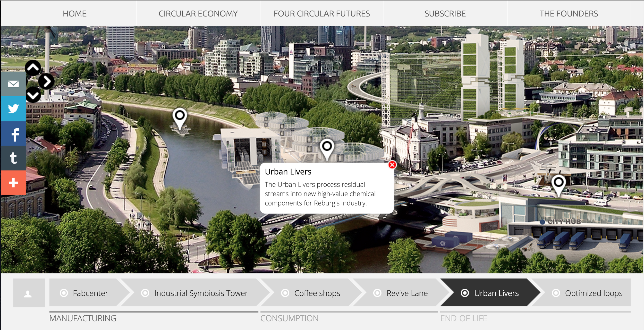Viewport: 644px width, 330px height.
Task: Share page via Twitter icon
Action: (x=13, y=108)
